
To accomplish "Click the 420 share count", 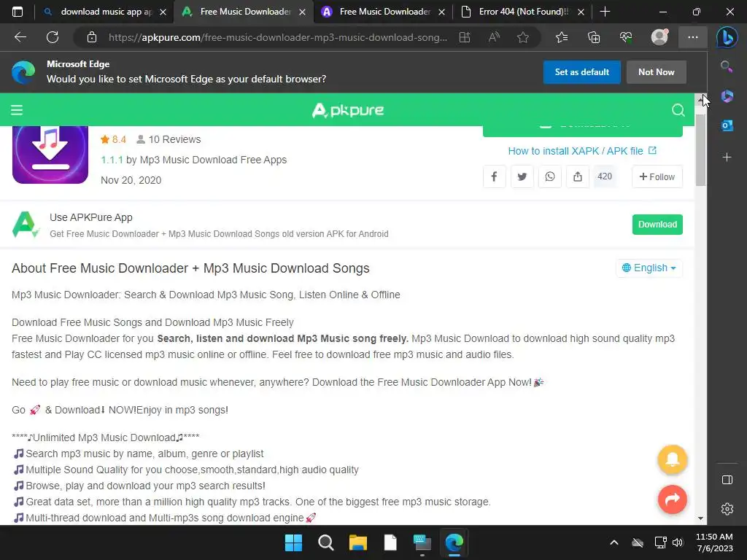I will [605, 176].
